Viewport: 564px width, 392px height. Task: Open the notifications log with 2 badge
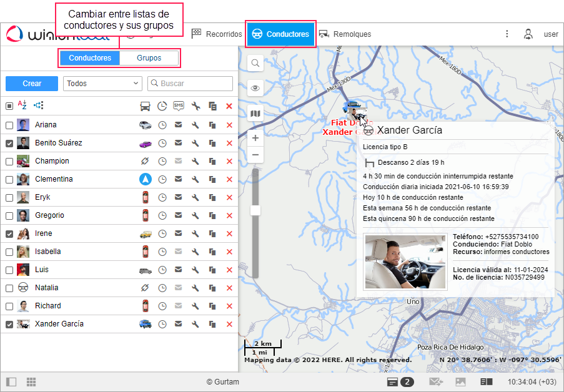400,382
